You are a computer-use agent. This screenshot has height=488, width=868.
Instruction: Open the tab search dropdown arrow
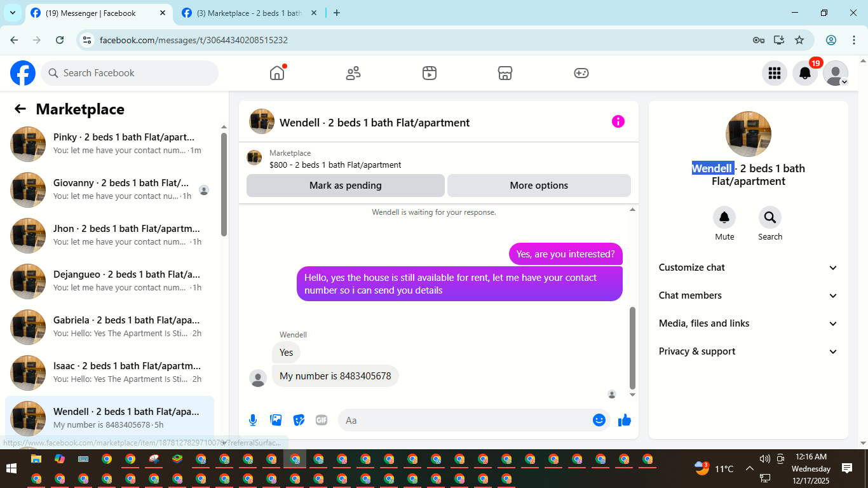click(x=12, y=13)
